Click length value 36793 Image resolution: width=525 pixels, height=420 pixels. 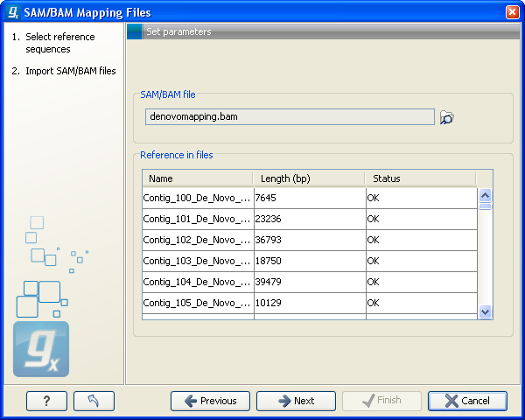[269, 240]
